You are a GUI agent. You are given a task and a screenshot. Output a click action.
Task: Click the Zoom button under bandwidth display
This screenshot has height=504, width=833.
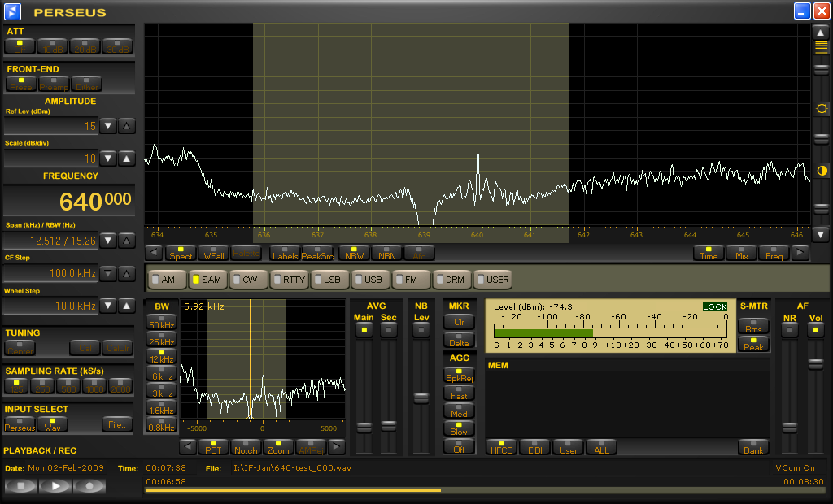click(x=278, y=447)
